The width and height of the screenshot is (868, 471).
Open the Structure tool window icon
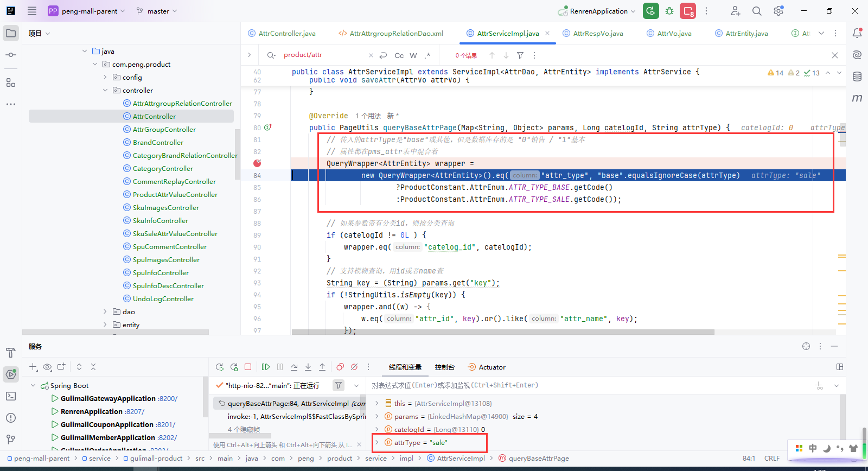tap(11, 82)
